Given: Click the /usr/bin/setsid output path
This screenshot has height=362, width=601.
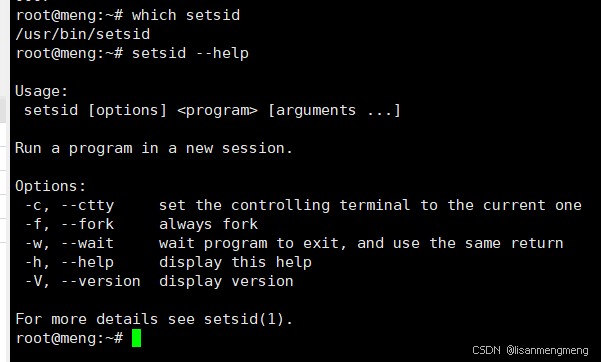Looking at the screenshot, I should coord(83,34).
